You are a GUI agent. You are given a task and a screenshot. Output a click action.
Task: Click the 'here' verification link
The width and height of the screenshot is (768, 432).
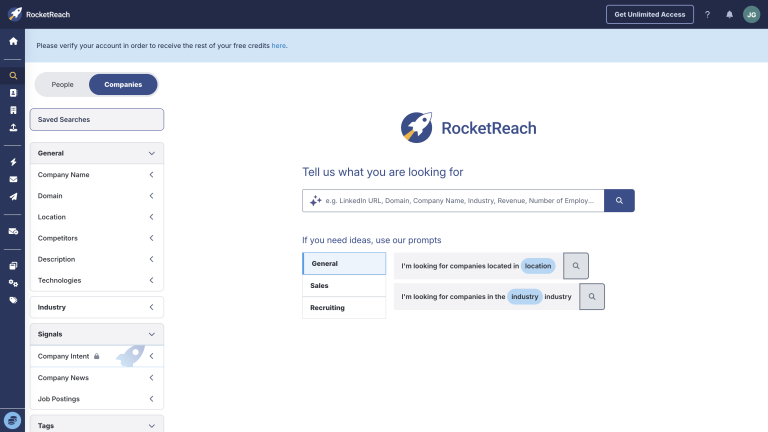(x=278, y=46)
